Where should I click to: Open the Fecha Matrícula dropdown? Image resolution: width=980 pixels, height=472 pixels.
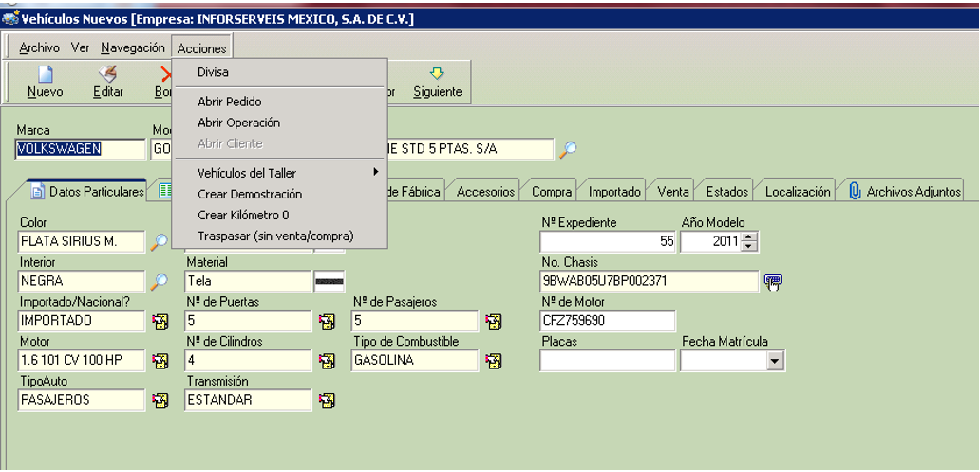[x=774, y=361]
